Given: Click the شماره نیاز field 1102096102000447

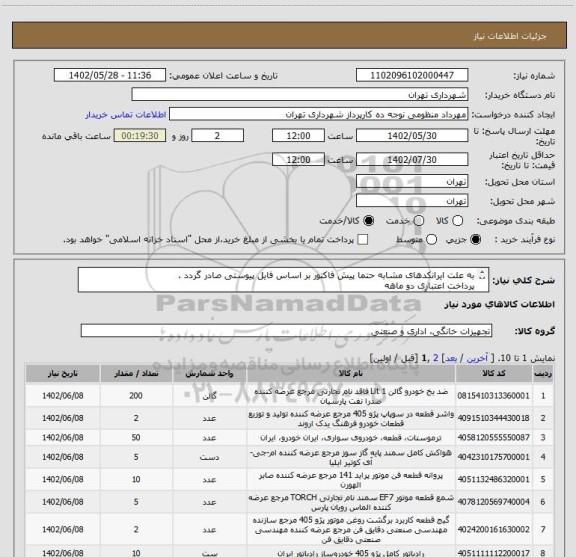Looking at the screenshot, I should [x=412, y=75].
